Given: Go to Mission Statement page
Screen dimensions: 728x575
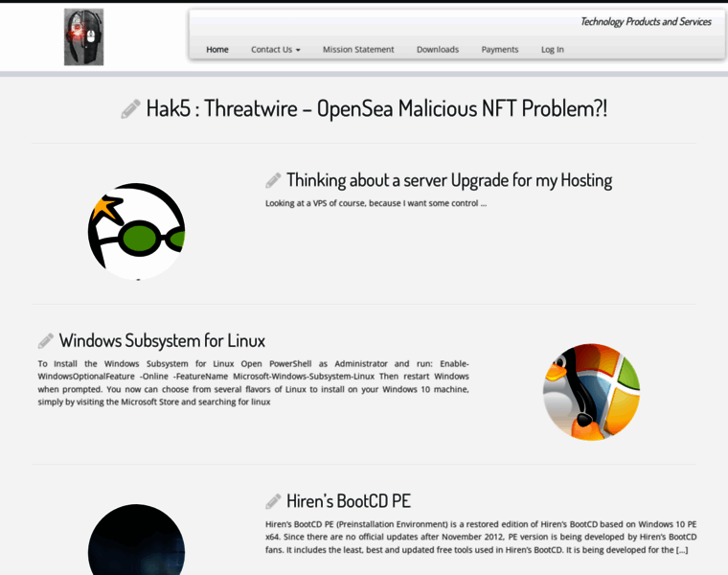Looking at the screenshot, I should (x=358, y=49).
